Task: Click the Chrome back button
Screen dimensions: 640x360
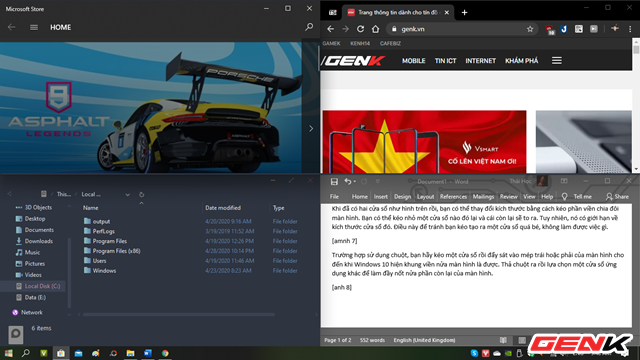Action: (x=330, y=29)
